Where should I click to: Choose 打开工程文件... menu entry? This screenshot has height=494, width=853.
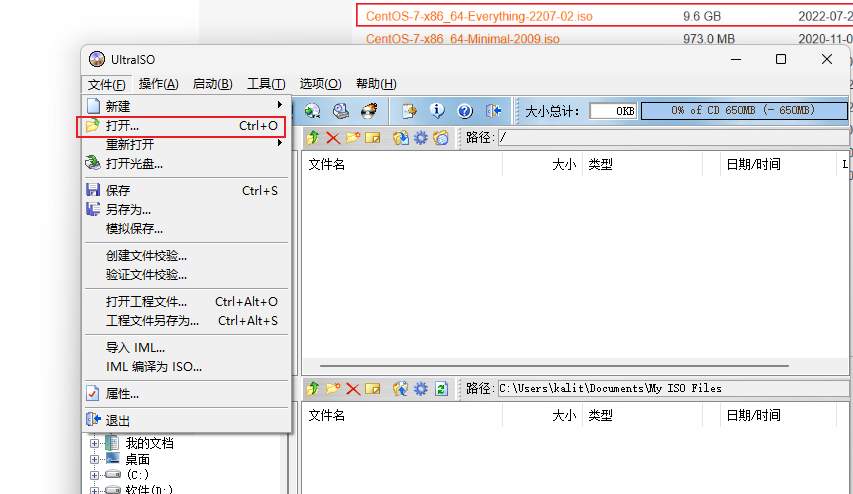point(186,301)
